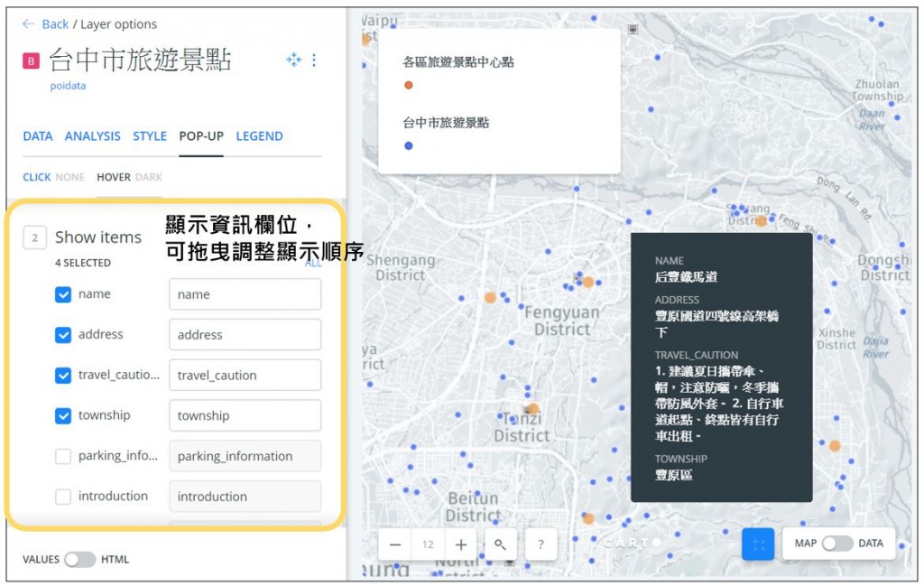Click the introduction label input field
Screen dimensions: 924x586
pos(245,497)
